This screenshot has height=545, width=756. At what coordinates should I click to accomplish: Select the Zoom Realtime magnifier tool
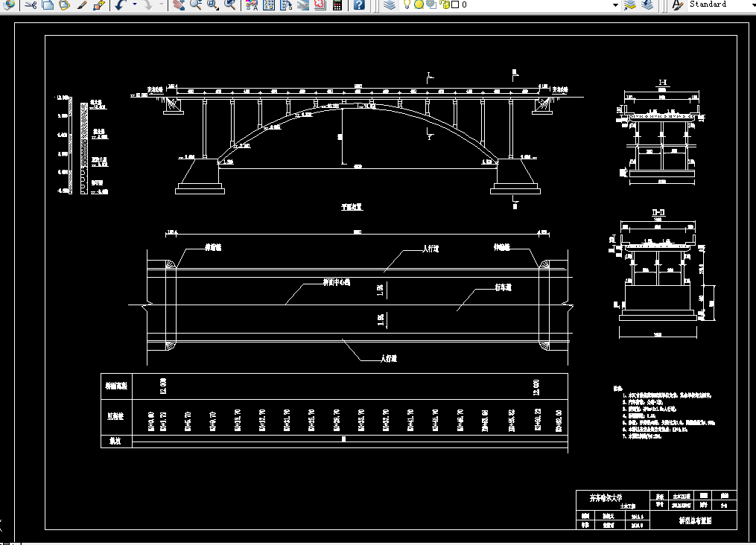point(195,4)
